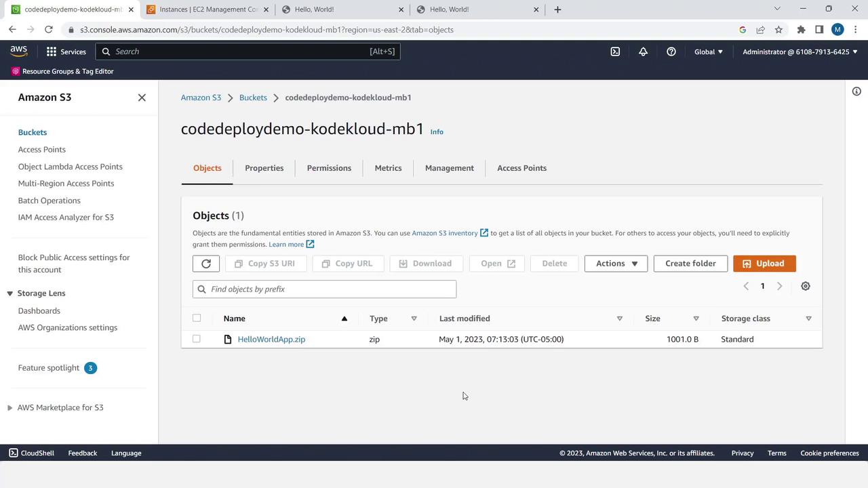Open object table preferences gear

[806, 286]
